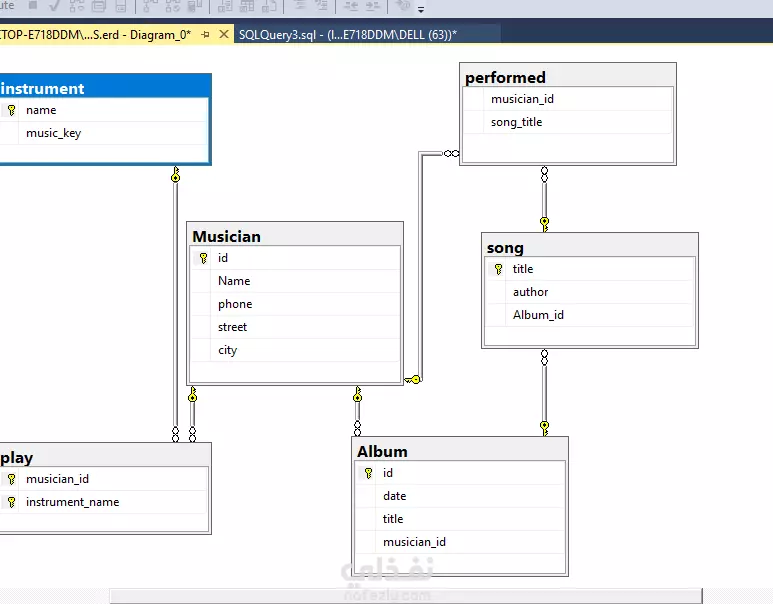Select the Album table header

pos(460,451)
